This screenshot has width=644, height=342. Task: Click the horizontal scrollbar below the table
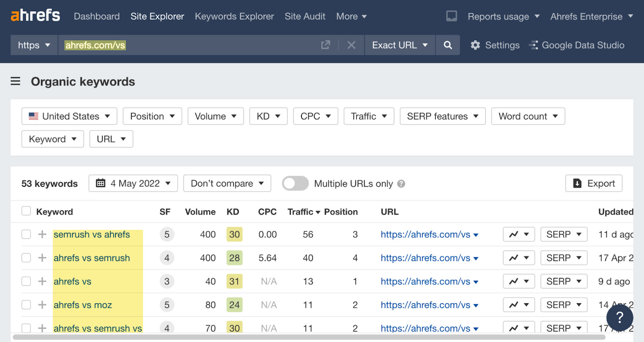pos(309,337)
